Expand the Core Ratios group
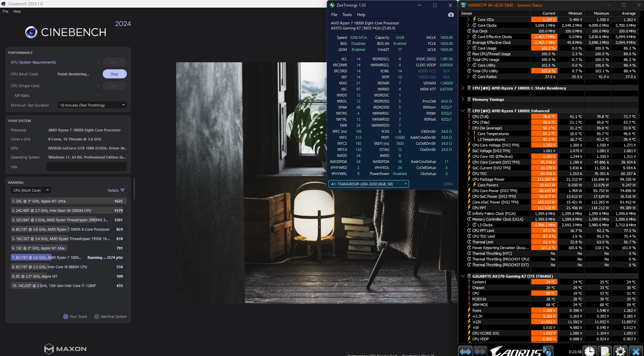The width and height of the screenshot is (644, 356). click(x=468, y=76)
